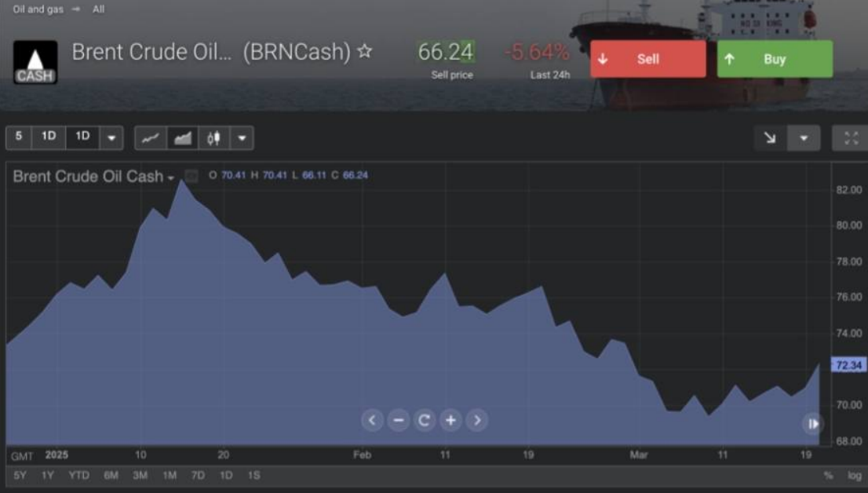This screenshot has width=868, height=493.
Task: Toggle the drawing arrow tool
Action: click(770, 138)
